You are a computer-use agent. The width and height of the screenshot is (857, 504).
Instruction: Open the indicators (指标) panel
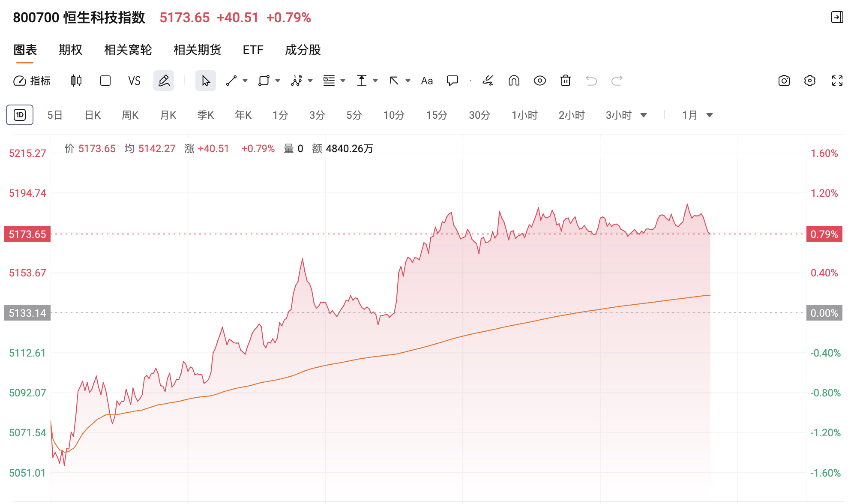click(32, 81)
